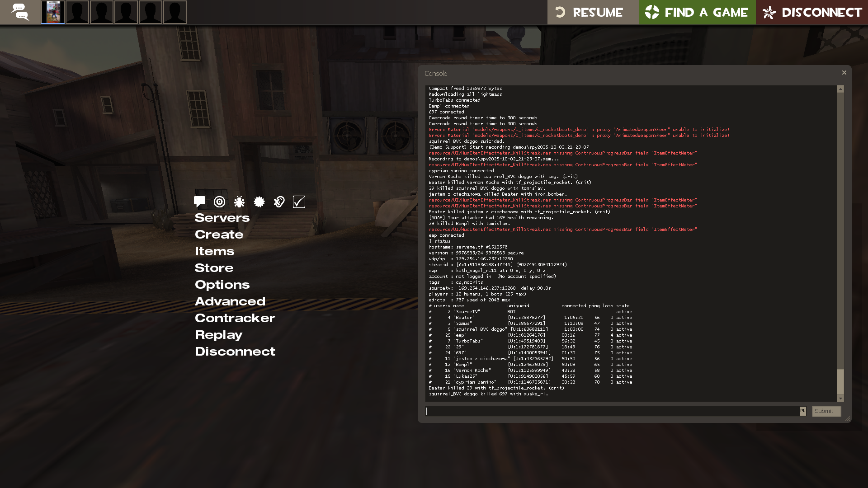Open the Items menu entry

point(214,251)
